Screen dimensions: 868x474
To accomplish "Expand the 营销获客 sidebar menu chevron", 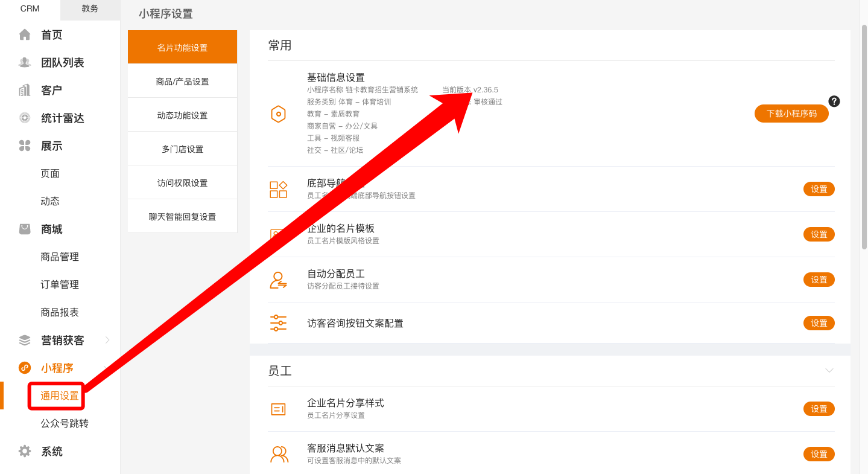I will [x=107, y=340].
